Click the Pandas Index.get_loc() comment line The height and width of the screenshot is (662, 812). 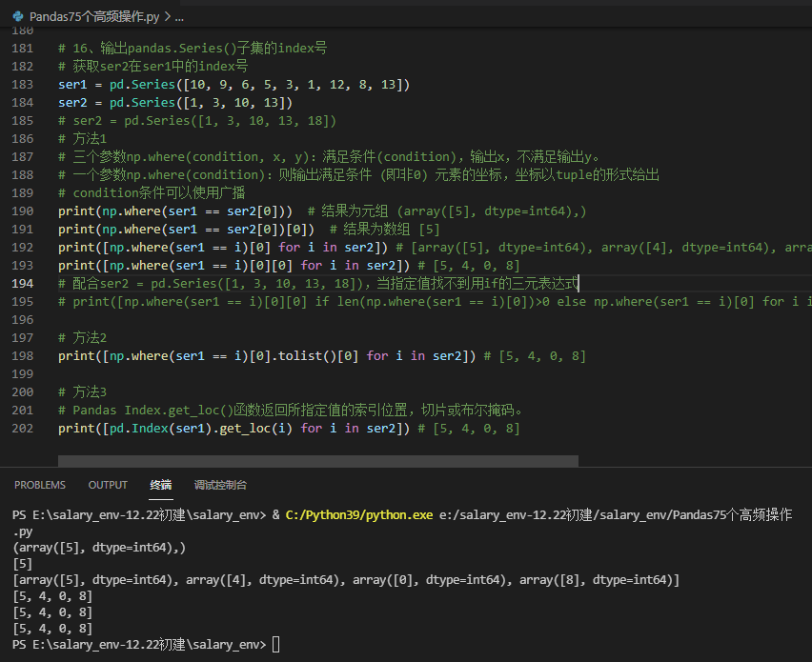tap(291, 411)
